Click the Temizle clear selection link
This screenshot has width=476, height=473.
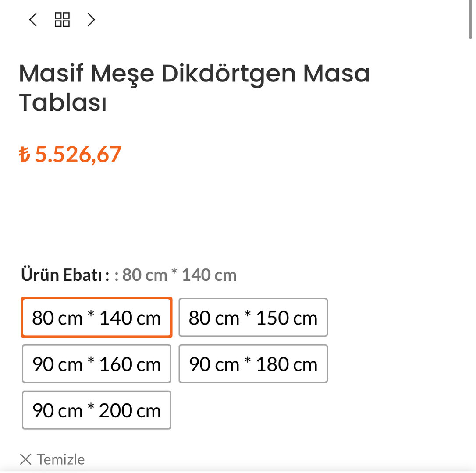pyautogui.click(x=60, y=459)
